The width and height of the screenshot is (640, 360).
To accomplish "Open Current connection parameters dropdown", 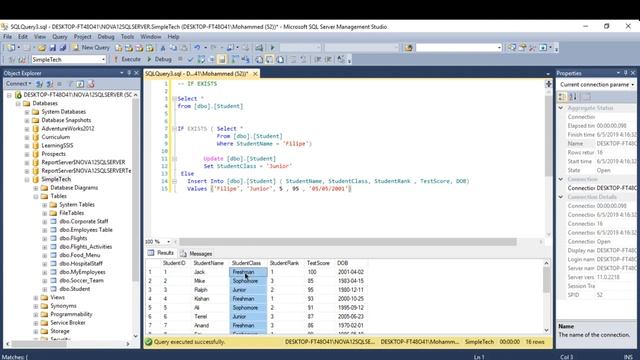I will pos(632,84).
